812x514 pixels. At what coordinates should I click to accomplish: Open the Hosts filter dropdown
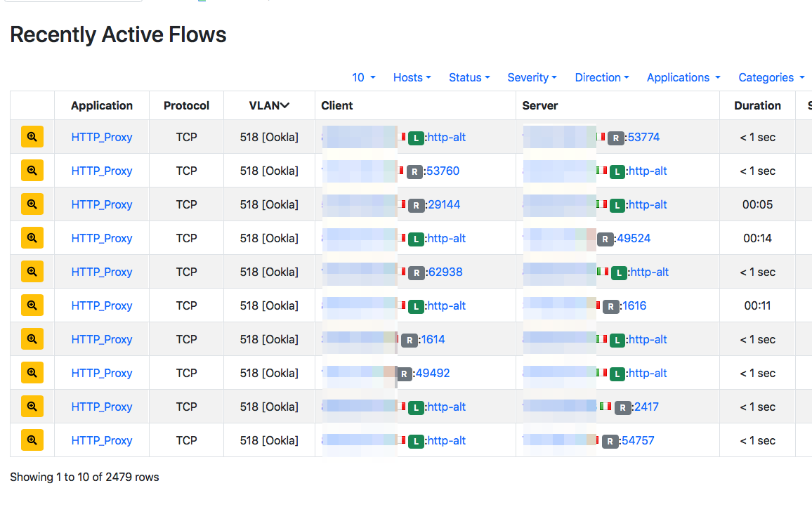tap(412, 78)
